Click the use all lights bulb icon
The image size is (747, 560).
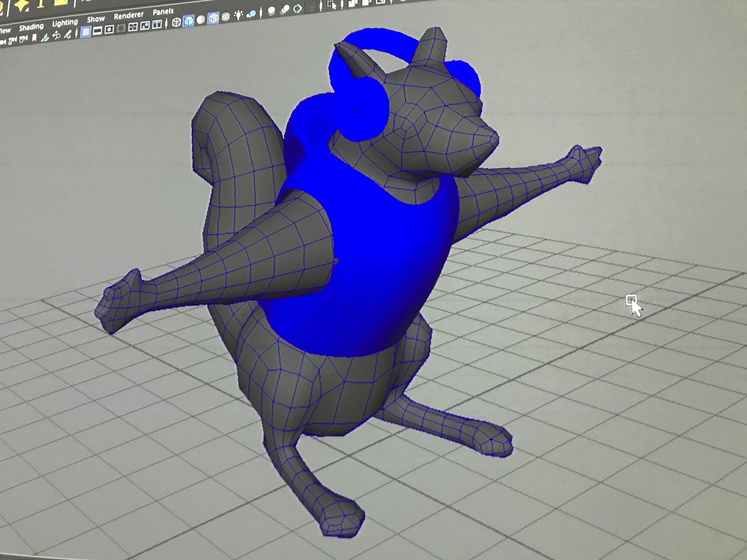[x=238, y=15]
